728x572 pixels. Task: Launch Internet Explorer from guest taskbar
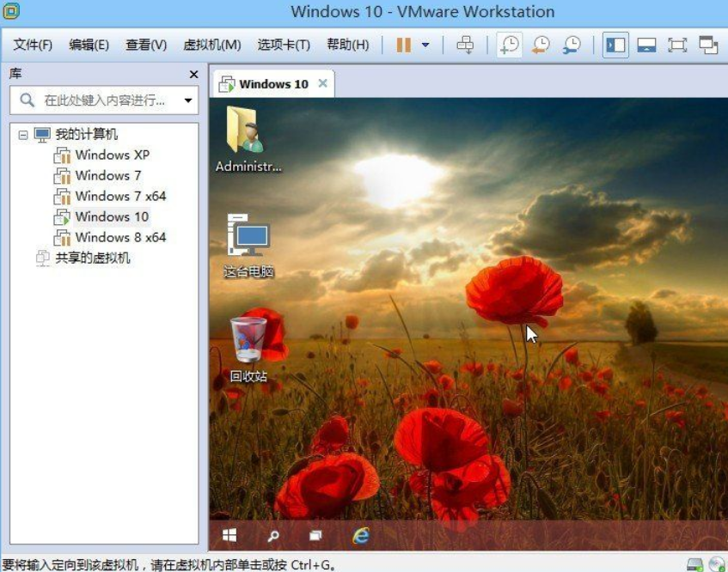pyautogui.click(x=361, y=535)
